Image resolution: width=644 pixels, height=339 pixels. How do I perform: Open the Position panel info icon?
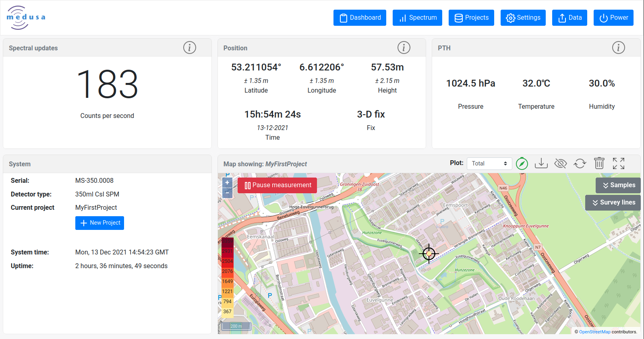coord(404,48)
